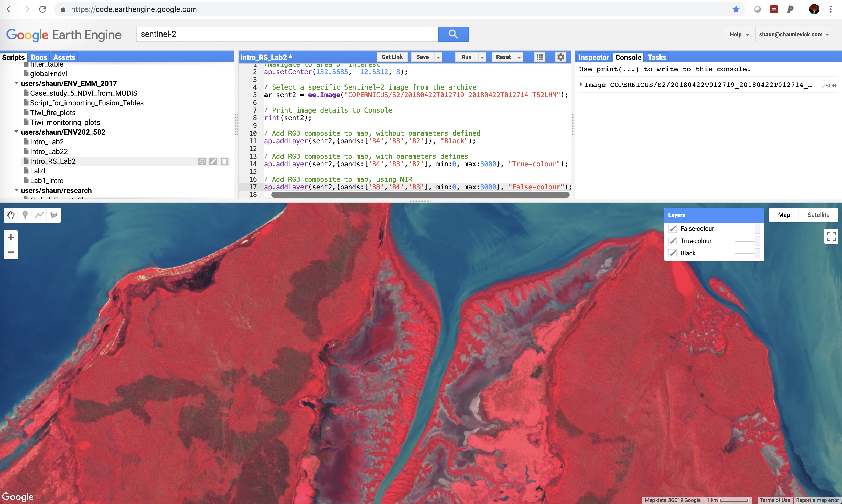Click the red extension icon
The height and width of the screenshot is (504, 842).
click(x=774, y=9)
